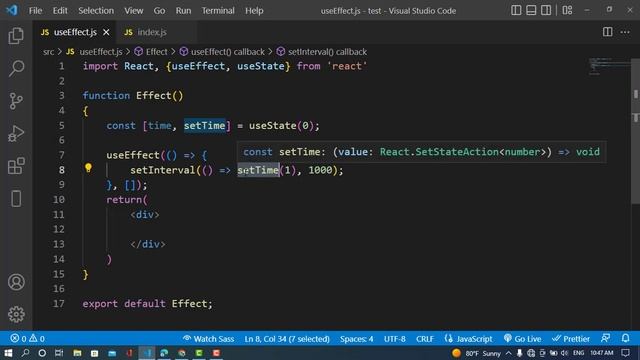Open the Go menu
This screenshot has height=360, width=640.
pos(159,11)
